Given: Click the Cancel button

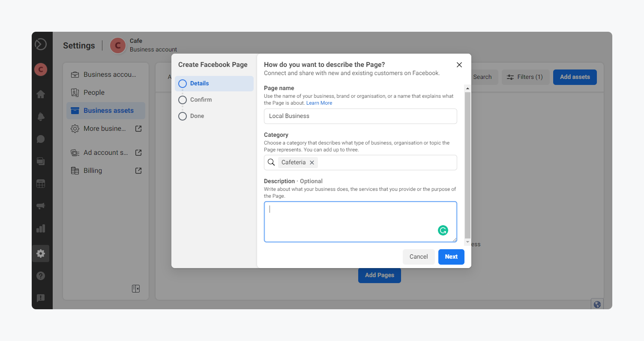Looking at the screenshot, I should (x=419, y=257).
